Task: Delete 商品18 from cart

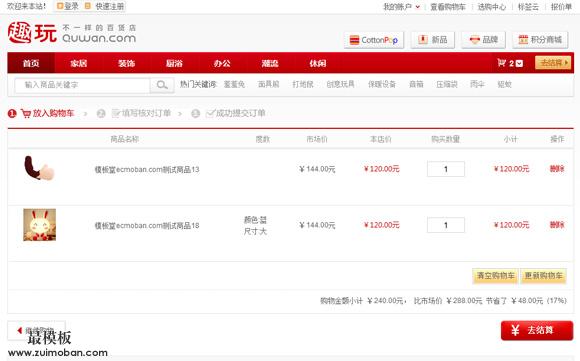Action: 557,225
